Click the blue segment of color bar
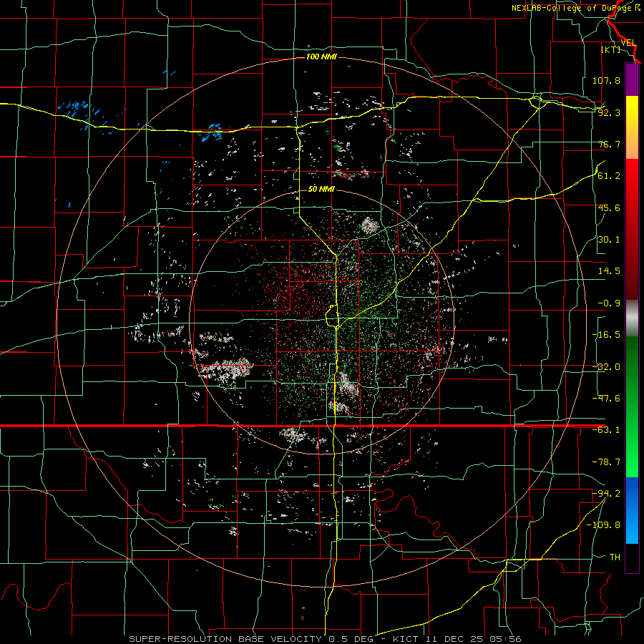Image resolution: width=644 pixels, height=644 pixels. [x=632, y=510]
